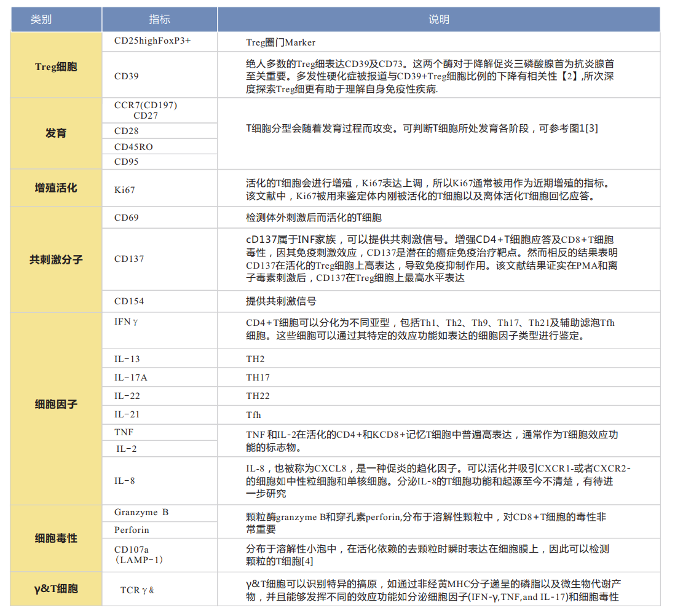Select the 增殖活化 category cell

[x=55, y=188]
